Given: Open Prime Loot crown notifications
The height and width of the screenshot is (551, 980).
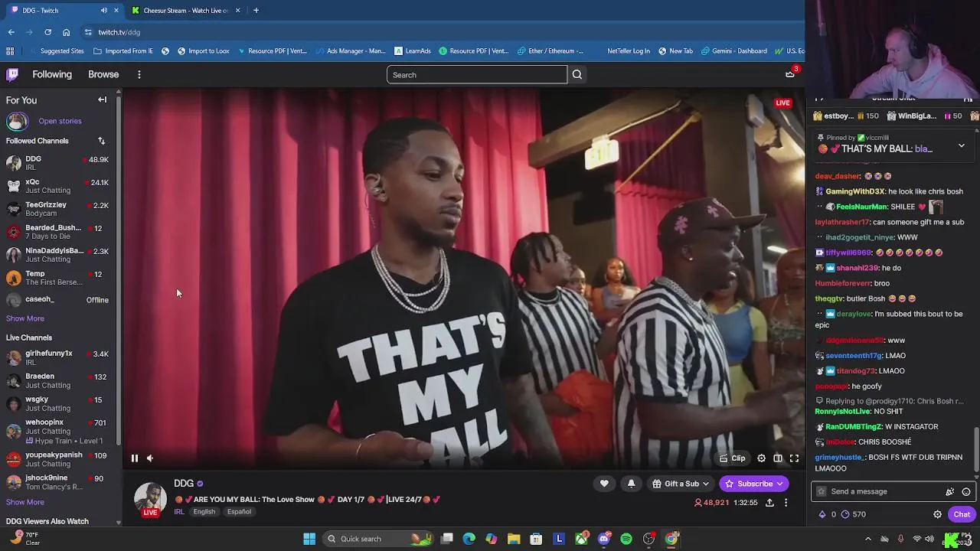Looking at the screenshot, I should (x=790, y=74).
